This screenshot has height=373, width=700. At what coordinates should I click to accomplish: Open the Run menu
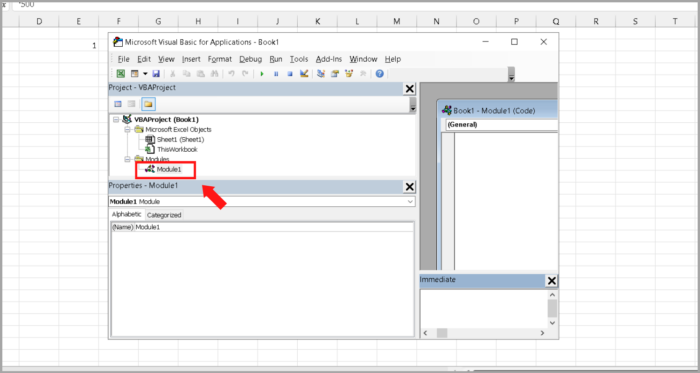click(276, 59)
